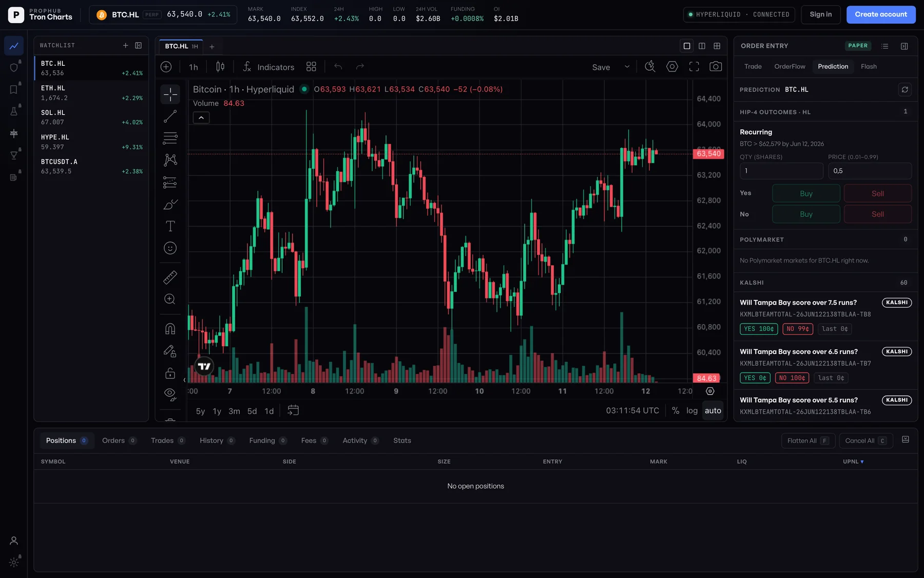Open the price scale settings gear
The image size is (924, 578).
710,391
